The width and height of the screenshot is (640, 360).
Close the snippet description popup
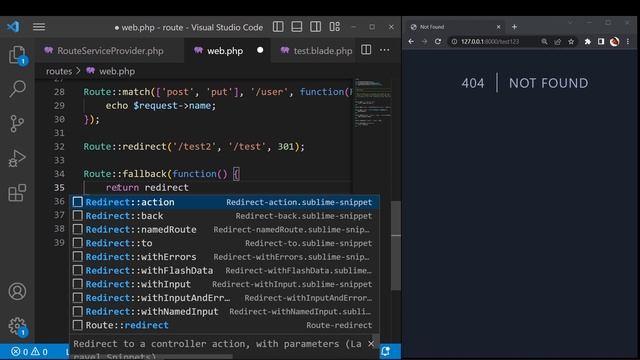371,344
